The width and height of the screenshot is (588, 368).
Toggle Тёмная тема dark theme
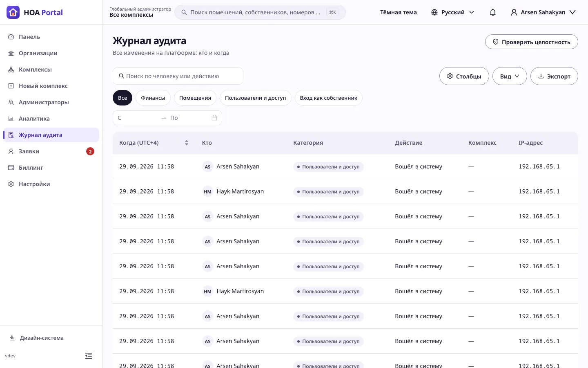tap(399, 12)
